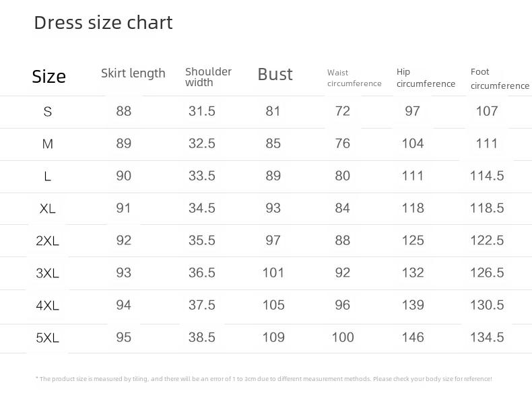
Task: Click the Shoulder width column header
Action: pyautogui.click(x=208, y=77)
